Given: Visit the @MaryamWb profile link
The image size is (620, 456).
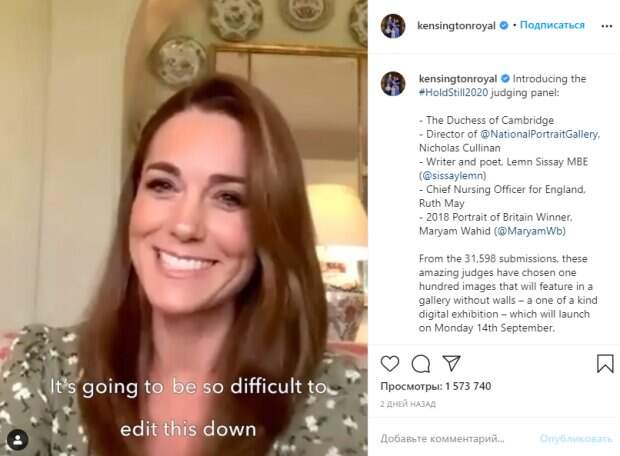Looking at the screenshot, I should tap(529, 231).
